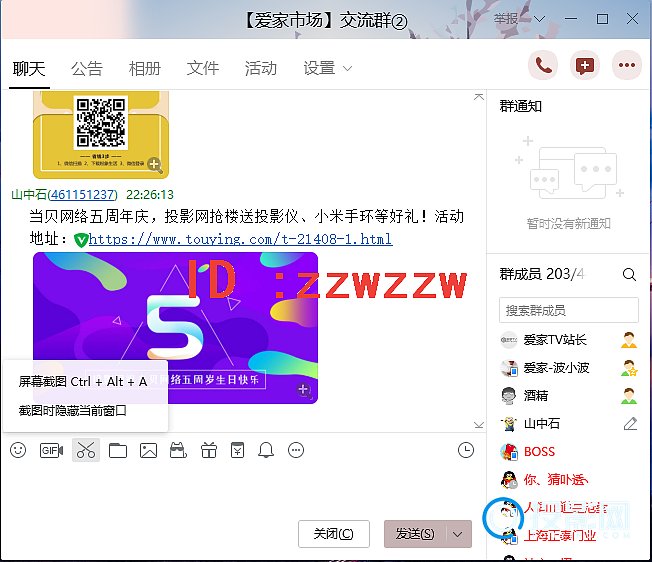
Task: Open the QR code image thumbnail
Action: (101, 135)
